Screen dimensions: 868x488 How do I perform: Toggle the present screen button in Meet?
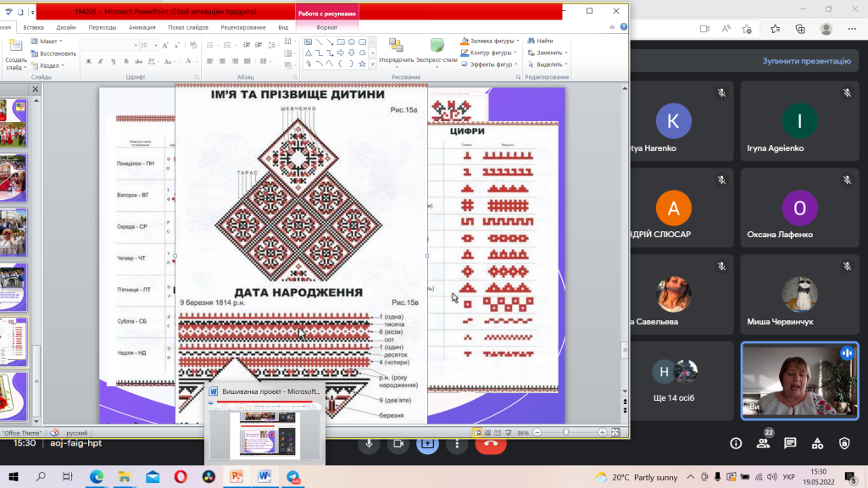[427, 443]
